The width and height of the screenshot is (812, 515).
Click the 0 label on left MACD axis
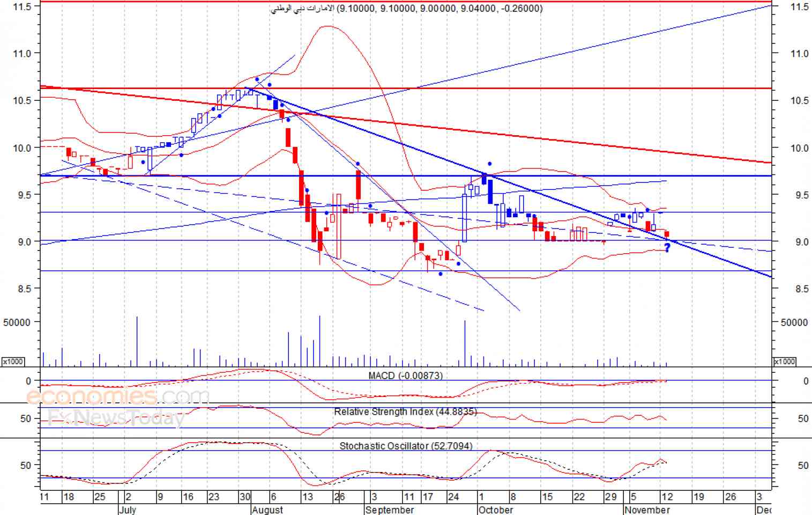coord(28,381)
